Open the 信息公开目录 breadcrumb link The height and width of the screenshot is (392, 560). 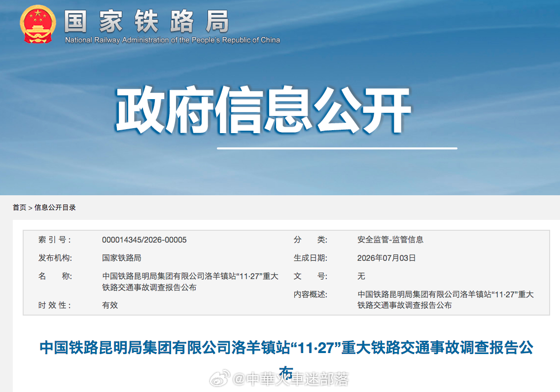(55, 208)
